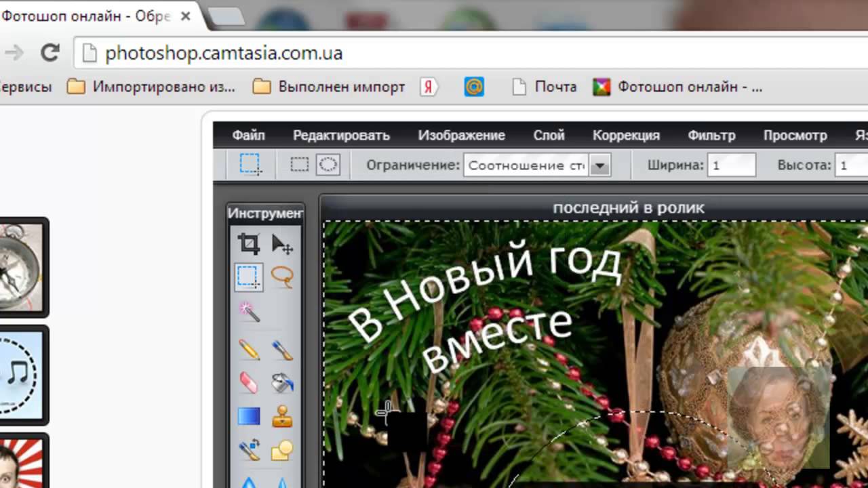This screenshot has height=488, width=868.
Task: Click the browser forward arrow
Action: tap(14, 53)
